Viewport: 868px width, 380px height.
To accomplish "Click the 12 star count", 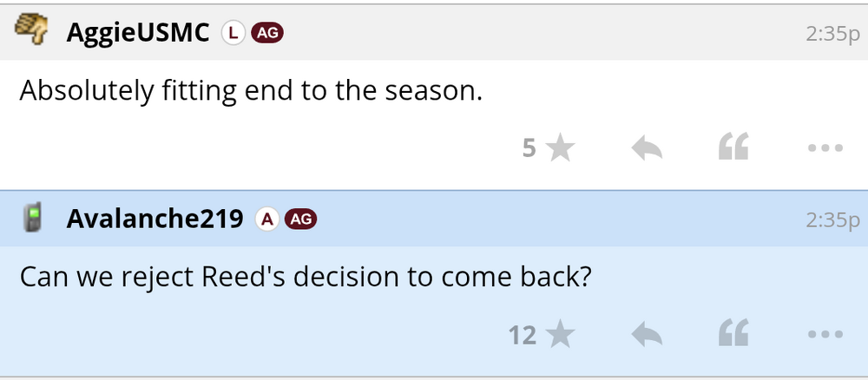I will 523,334.
